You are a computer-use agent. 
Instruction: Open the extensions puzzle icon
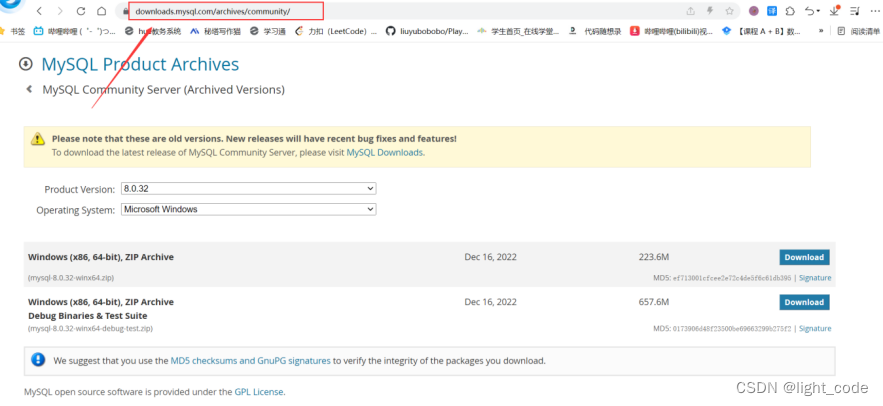(791, 11)
